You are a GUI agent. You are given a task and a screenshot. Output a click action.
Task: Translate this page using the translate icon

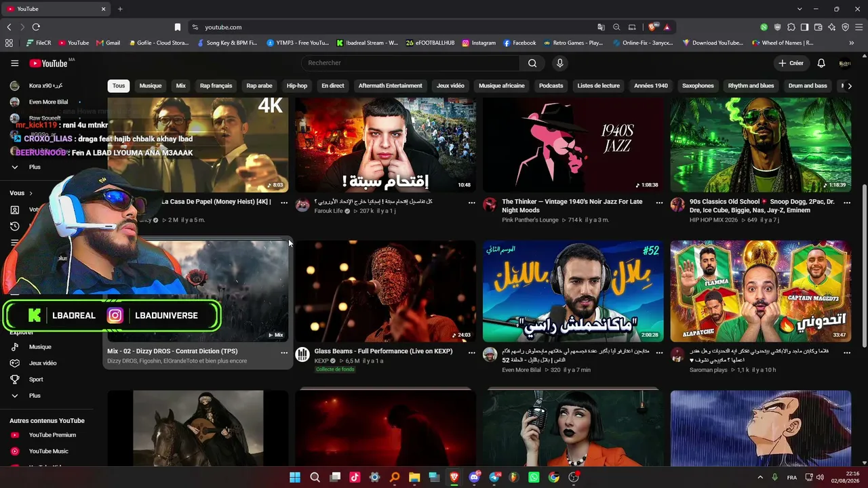click(x=601, y=27)
